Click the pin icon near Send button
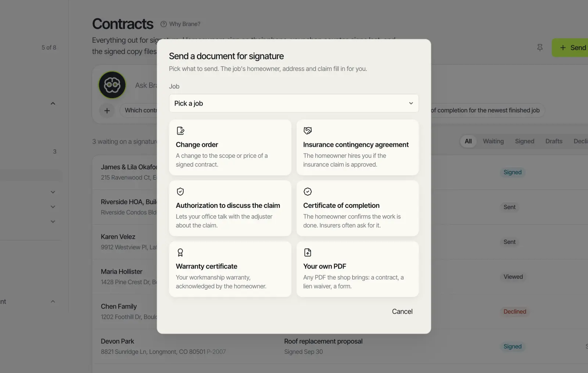Image resolution: width=588 pixels, height=373 pixels. [540, 47]
